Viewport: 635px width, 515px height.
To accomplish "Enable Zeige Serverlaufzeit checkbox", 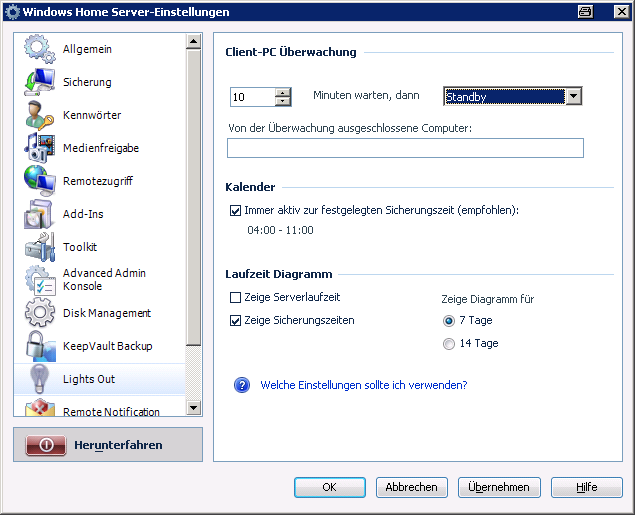I will [x=235, y=298].
